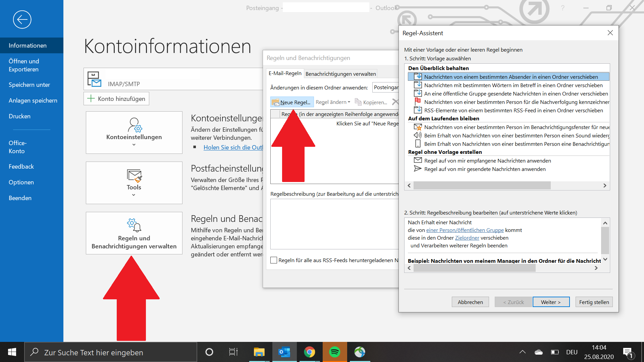Click the flag icon for Nachverfolgung template
This screenshot has height=362, width=644.
418,102
